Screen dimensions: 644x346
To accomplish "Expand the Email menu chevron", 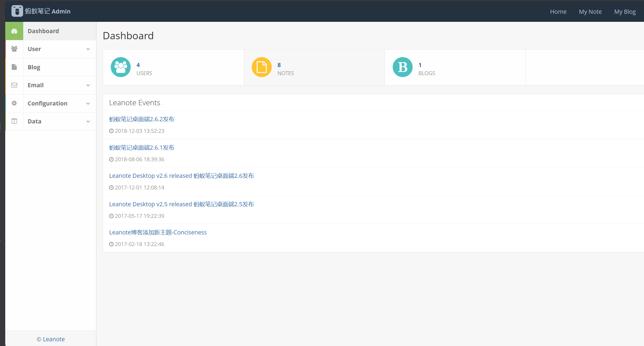I will (88, 85).
